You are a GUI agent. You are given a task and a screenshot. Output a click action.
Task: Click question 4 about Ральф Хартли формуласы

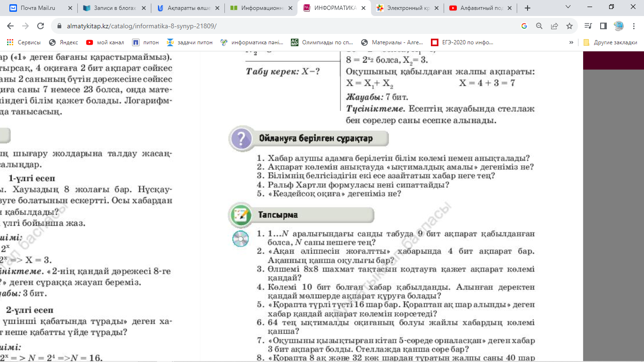pyautogui.click(x=353, y=185)
